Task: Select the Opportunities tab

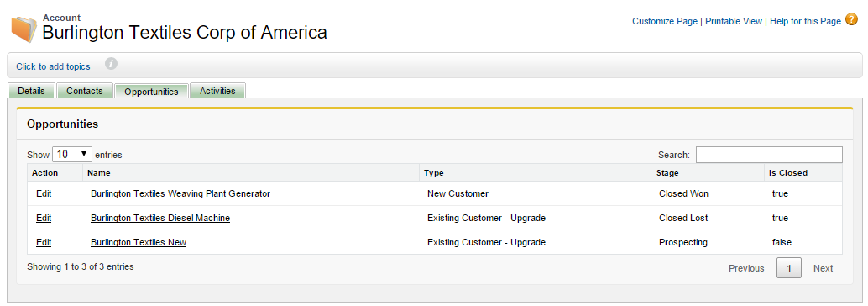Action: (x=152, y=92)
